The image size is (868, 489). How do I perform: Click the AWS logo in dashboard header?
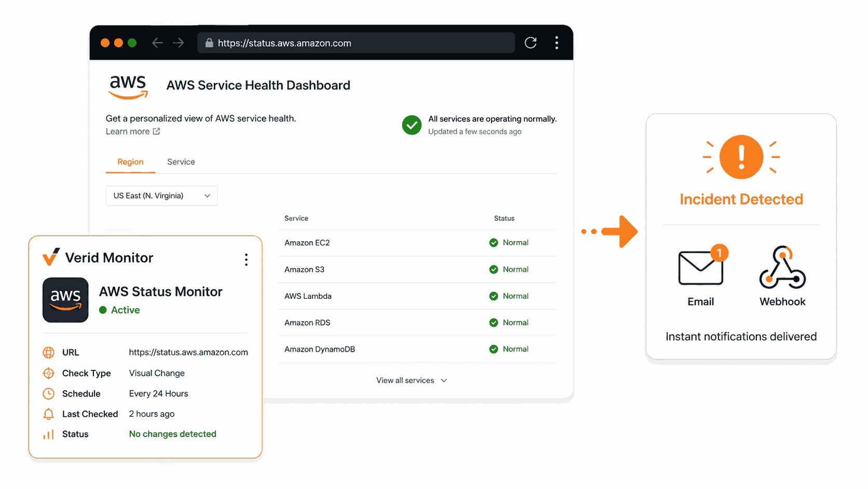coord(128,87)
